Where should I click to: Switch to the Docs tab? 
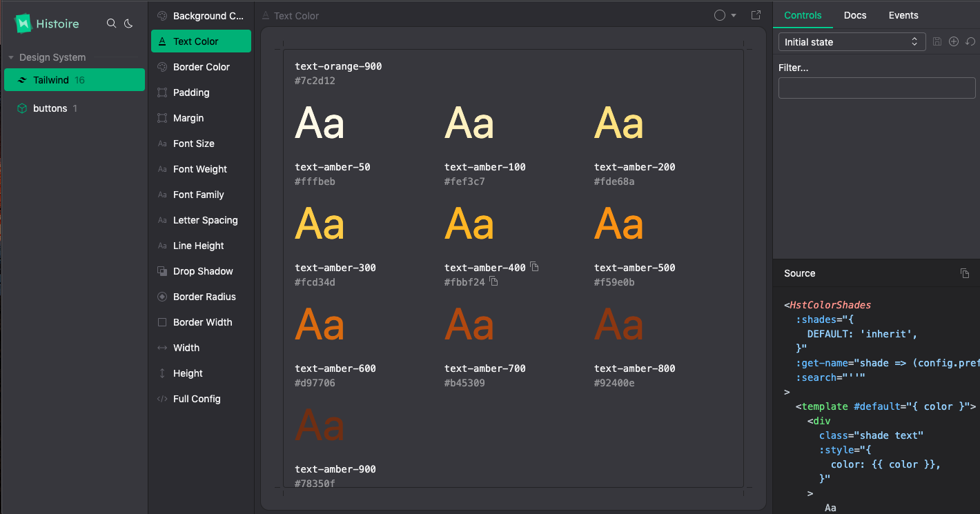(x=855, y=15)
